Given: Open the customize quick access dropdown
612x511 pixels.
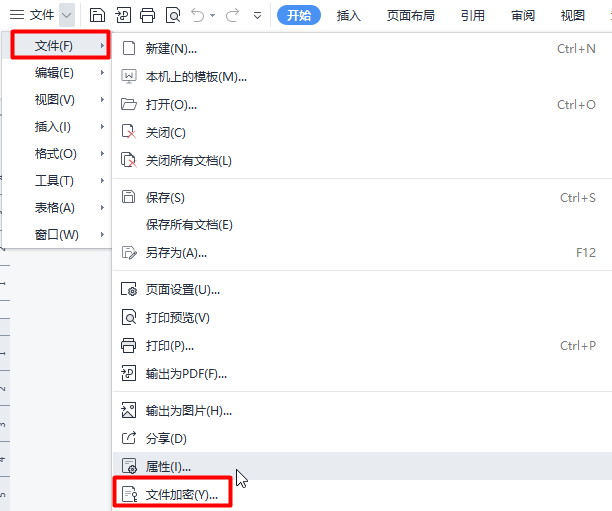Looking at the screenshot, I should 257,16.
